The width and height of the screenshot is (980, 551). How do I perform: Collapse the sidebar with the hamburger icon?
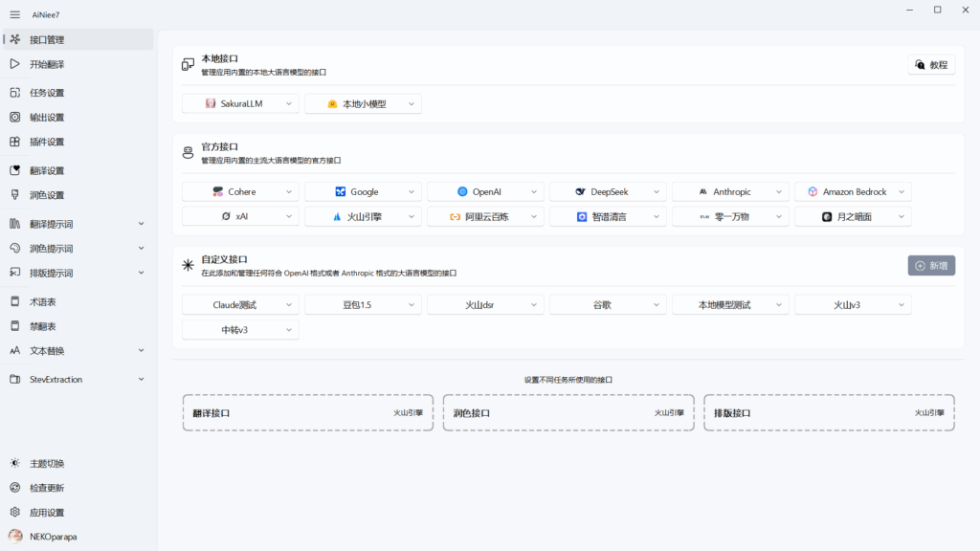coord(14,14)
